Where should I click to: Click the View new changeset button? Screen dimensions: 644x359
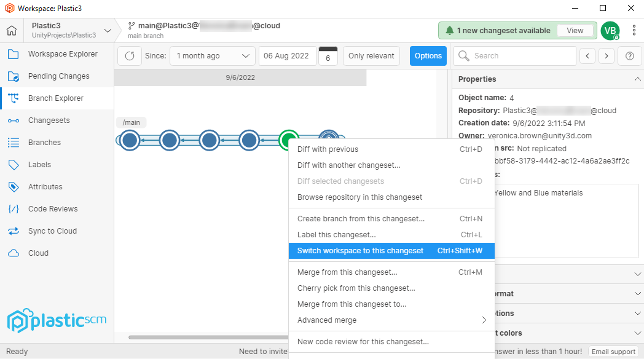pos(575,31)
